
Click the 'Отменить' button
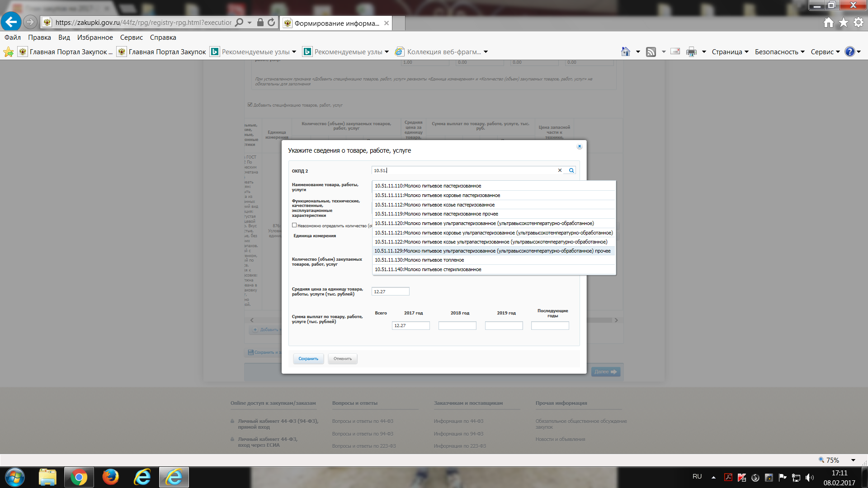[x=343, y=359]
